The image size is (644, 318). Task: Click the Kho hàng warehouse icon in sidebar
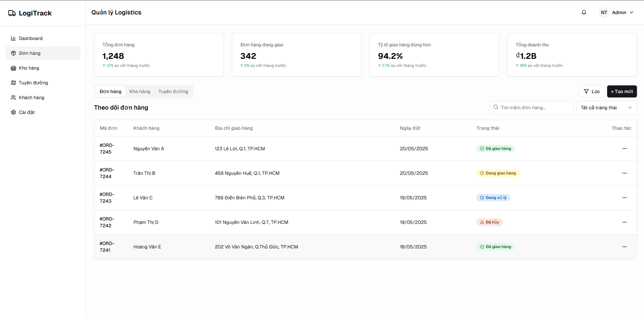[13, 68]
